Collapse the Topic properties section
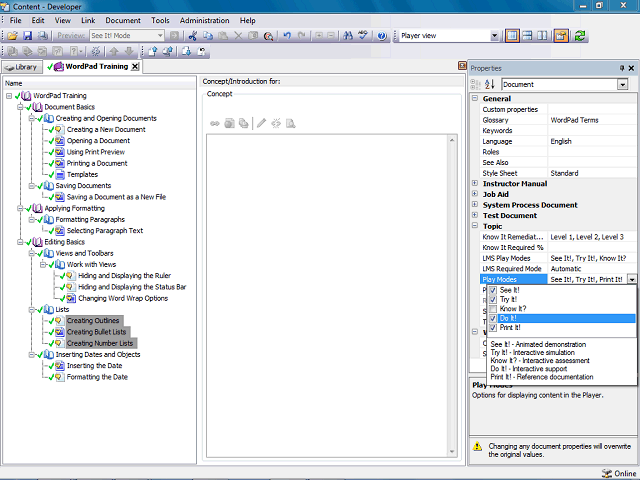This screenshot has height=480, width=640. 475,226
